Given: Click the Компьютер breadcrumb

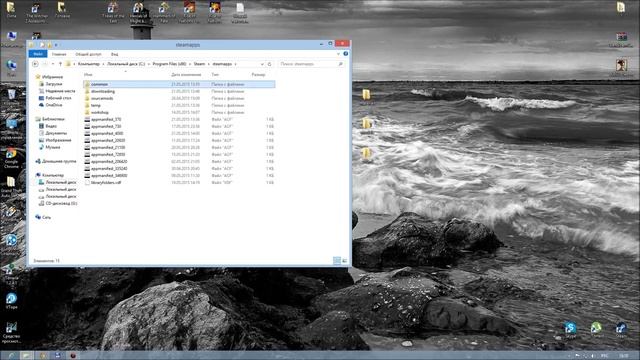Looking at the screenshot, I should (x=89, y=64).
